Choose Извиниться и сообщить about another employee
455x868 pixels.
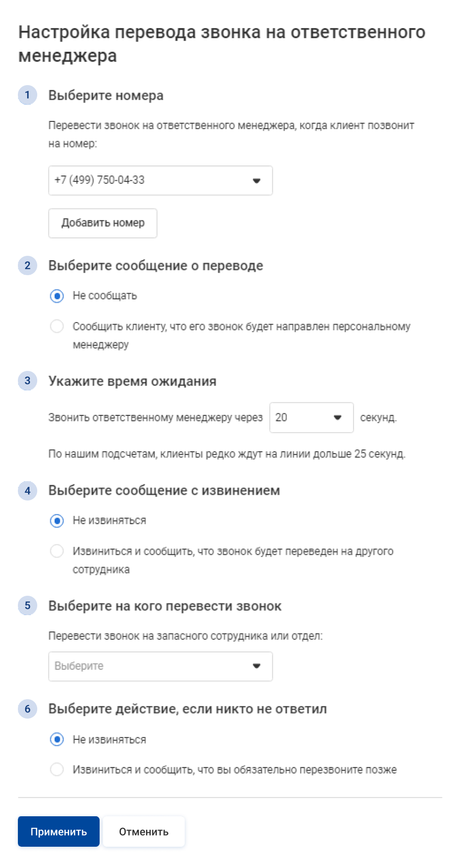pyautogui.click(x=57, y=551)
